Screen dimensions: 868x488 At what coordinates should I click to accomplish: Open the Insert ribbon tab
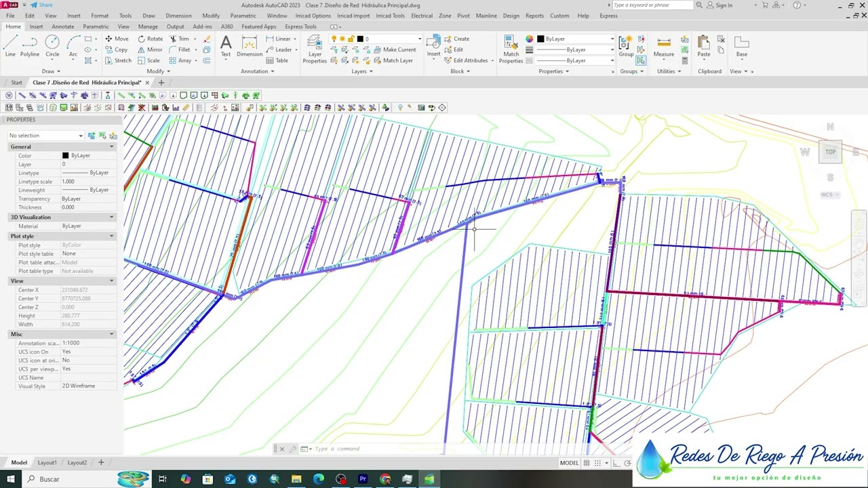[x=37, y=26]
